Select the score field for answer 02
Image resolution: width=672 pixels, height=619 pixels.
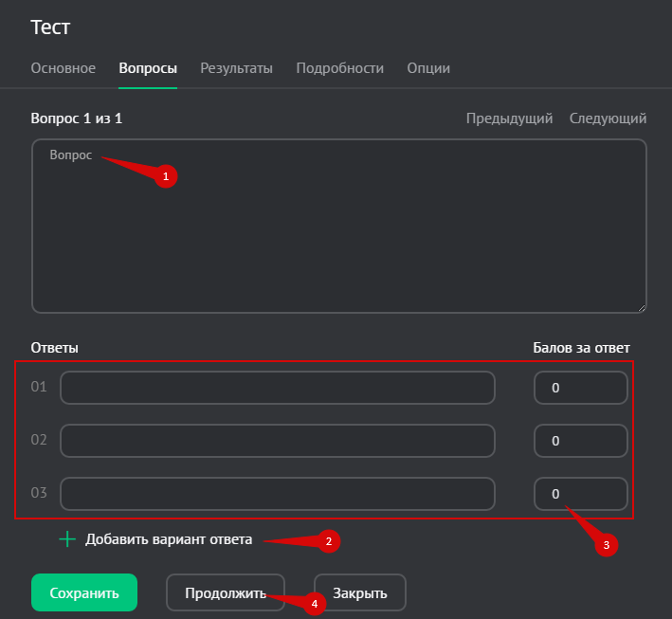(x=580, y=441)
